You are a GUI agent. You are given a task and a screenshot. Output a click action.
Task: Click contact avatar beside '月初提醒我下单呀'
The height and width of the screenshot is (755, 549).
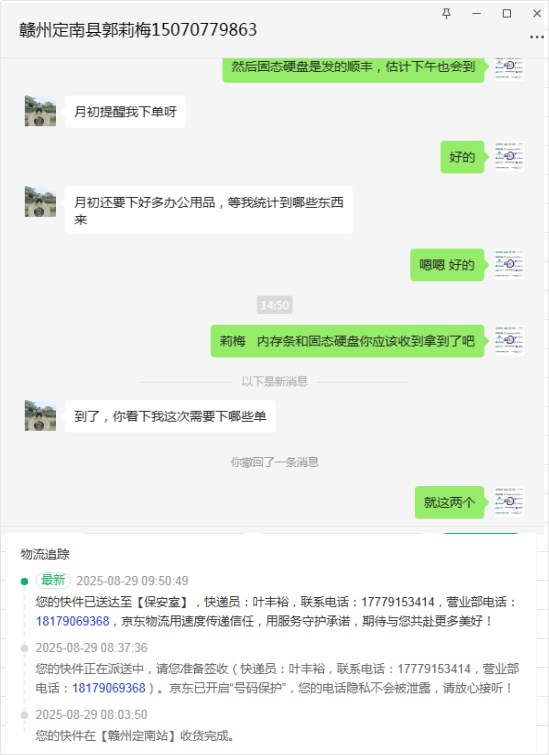tap(40, 111)
